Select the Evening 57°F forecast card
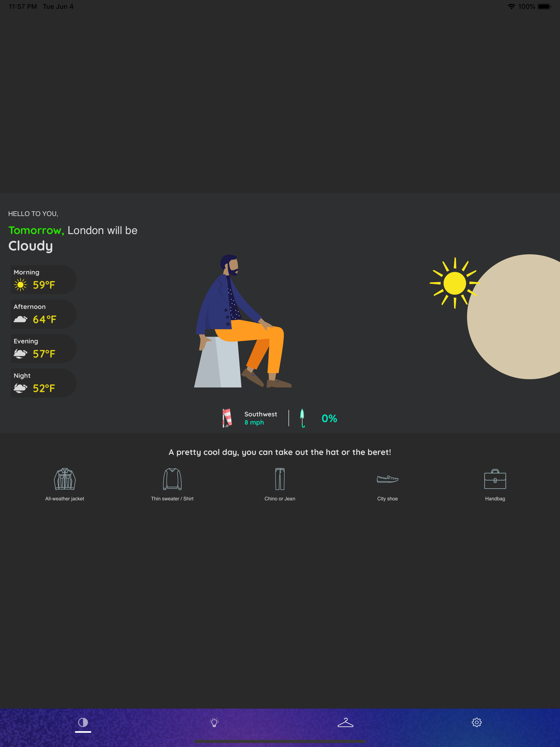This screenshot has height=747, width=560. coord(43,349)
